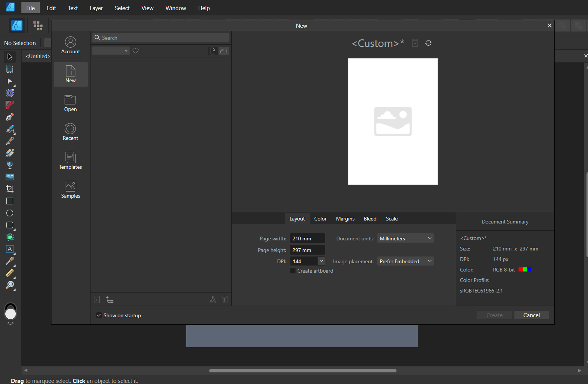588x384 pixels.
Task: Select the Transparency tool
Action: coord(10,165)
